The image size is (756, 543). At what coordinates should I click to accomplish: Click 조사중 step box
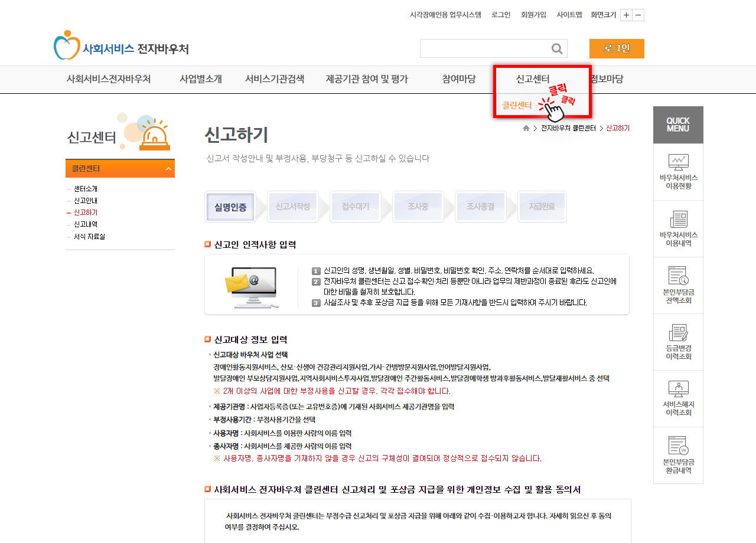(418, 207)
